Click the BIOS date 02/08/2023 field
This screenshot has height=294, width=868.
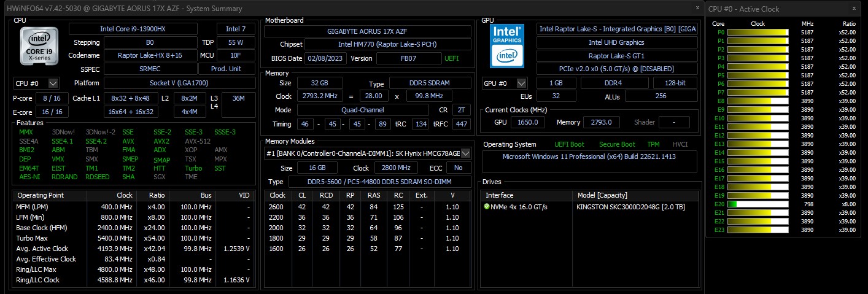point(327,58)
